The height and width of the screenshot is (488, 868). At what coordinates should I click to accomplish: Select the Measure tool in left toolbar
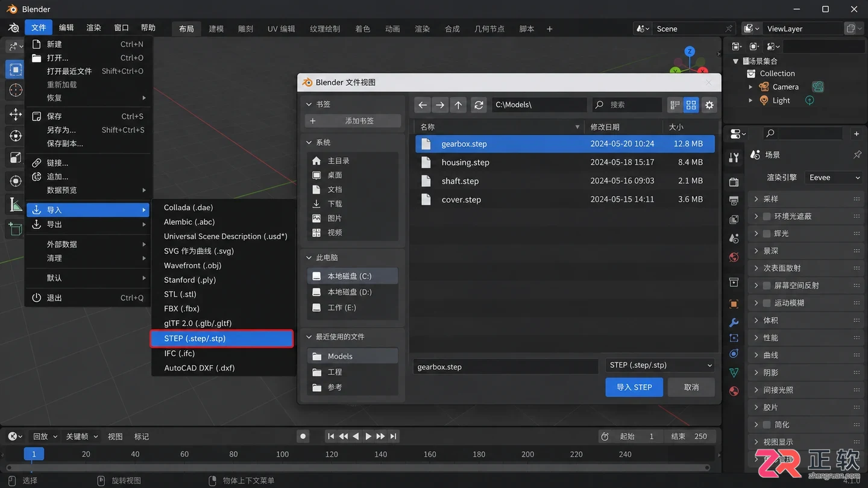coord(16,205)
